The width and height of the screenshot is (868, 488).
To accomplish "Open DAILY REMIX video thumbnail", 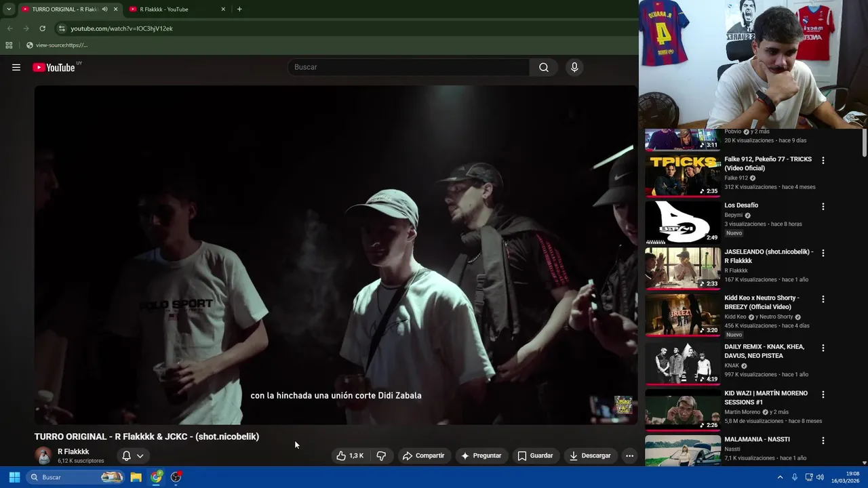I will 683,363.
